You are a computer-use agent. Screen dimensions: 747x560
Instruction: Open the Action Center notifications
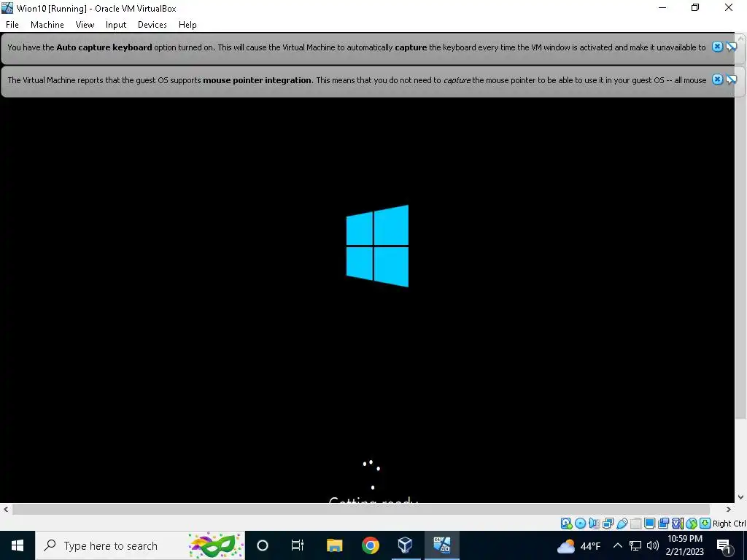[x=724, y=546]
